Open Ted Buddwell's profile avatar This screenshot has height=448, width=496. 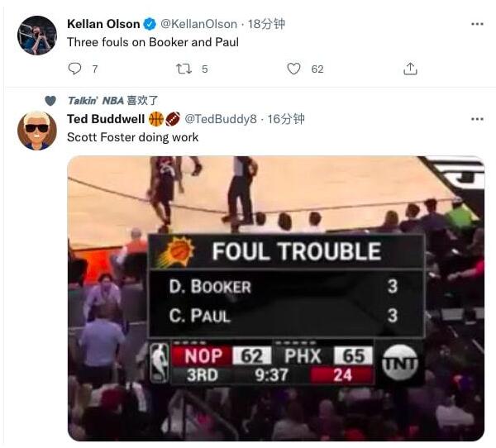click(x=36, y=131)
